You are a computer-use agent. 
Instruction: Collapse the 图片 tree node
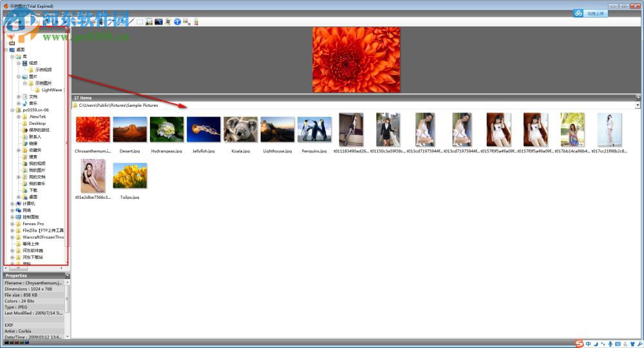19,77
